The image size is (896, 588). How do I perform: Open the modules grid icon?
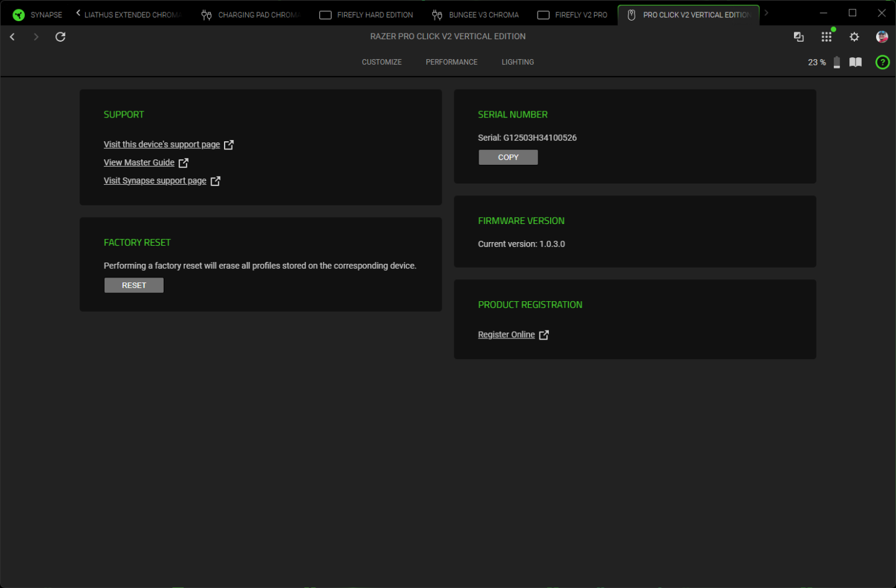[x=826, y=37]
